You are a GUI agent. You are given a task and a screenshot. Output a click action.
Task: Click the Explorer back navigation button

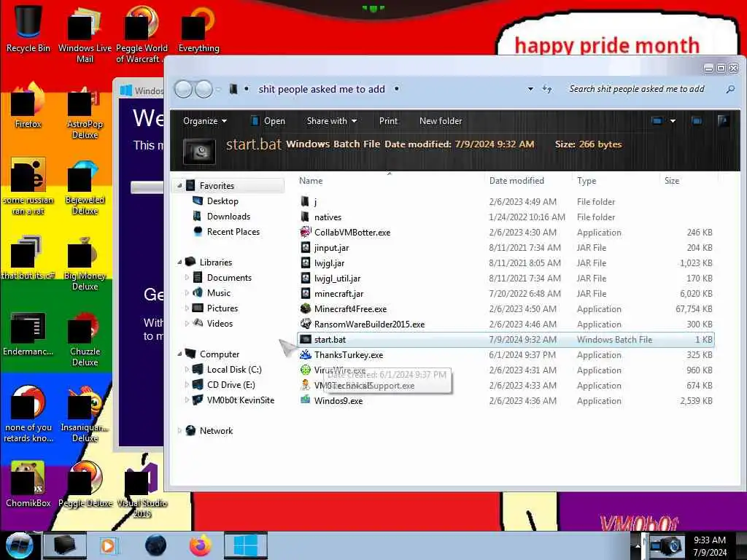click(x=183, y=89)
